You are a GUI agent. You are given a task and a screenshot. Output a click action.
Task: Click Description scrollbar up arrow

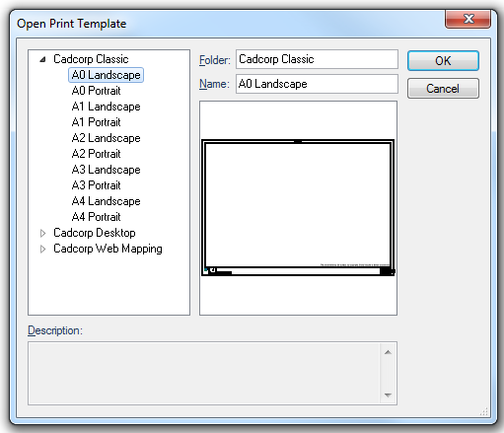click(388, 352)
